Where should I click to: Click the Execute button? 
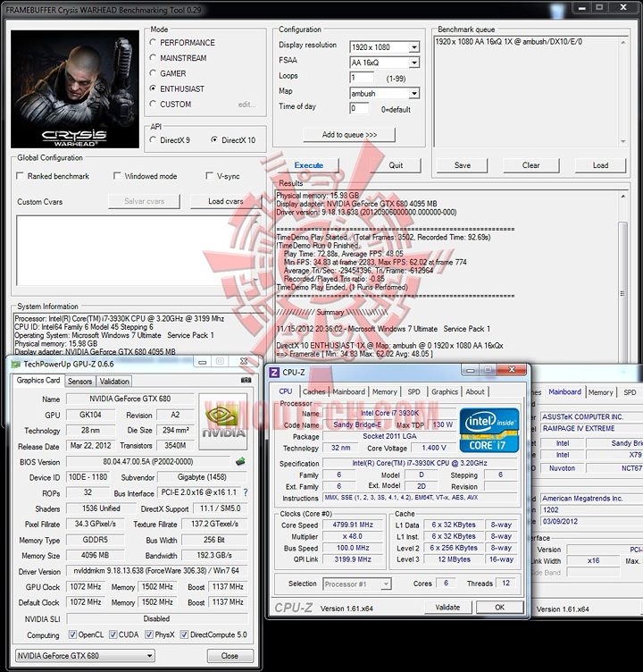(x=308, y=165)
